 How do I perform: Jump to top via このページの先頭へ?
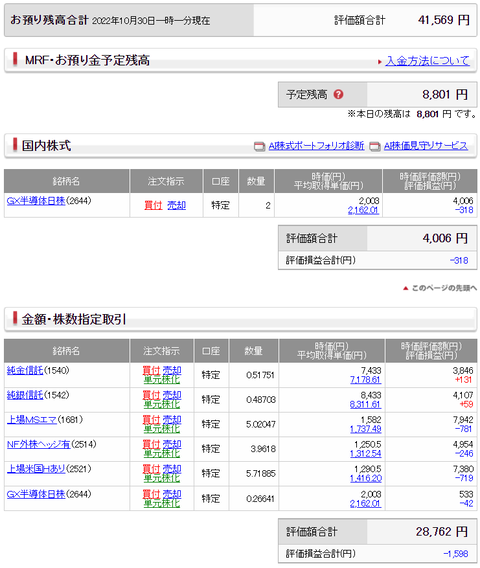click(x=444, y=288)
